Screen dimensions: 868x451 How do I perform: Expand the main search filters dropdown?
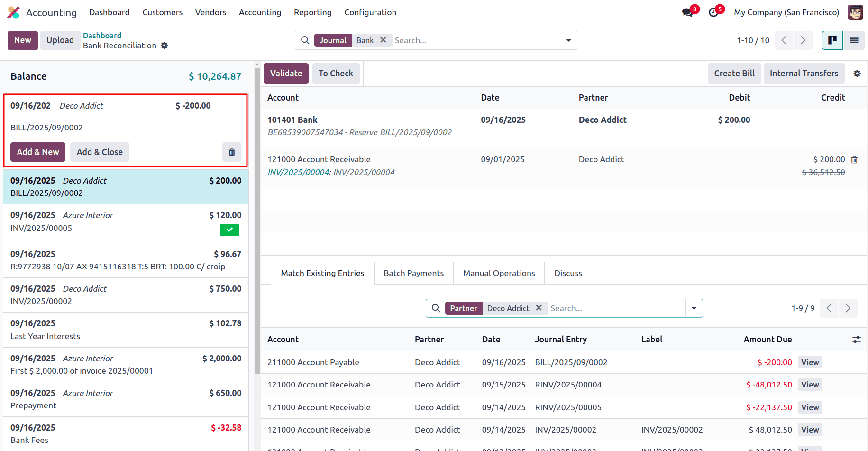pyautogui.click(x=568, y=40)
